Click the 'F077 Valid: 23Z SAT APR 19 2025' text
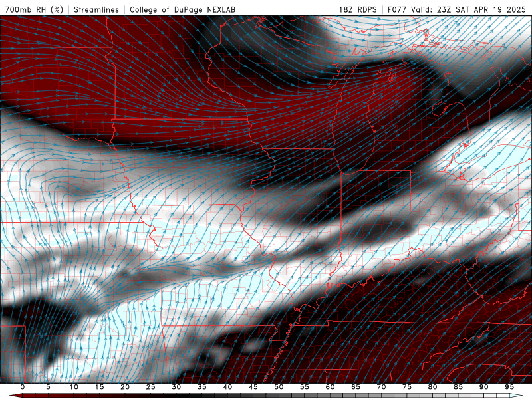 coord(457,9)
